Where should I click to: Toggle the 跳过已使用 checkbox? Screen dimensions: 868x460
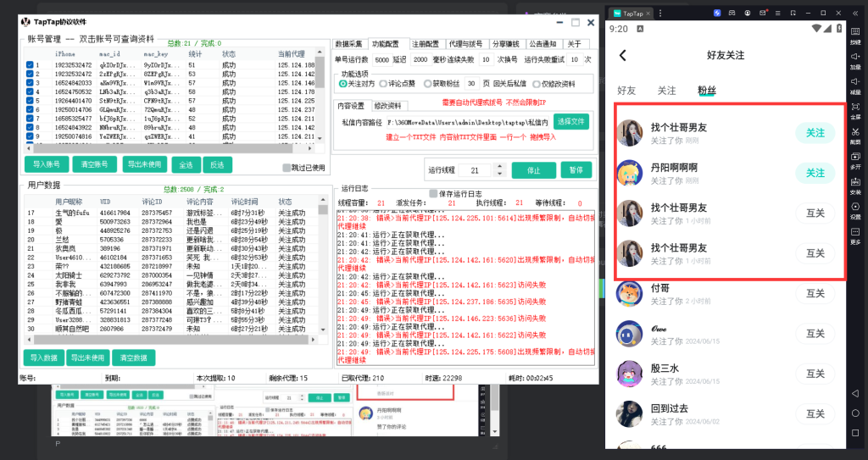tap(287, 168)
